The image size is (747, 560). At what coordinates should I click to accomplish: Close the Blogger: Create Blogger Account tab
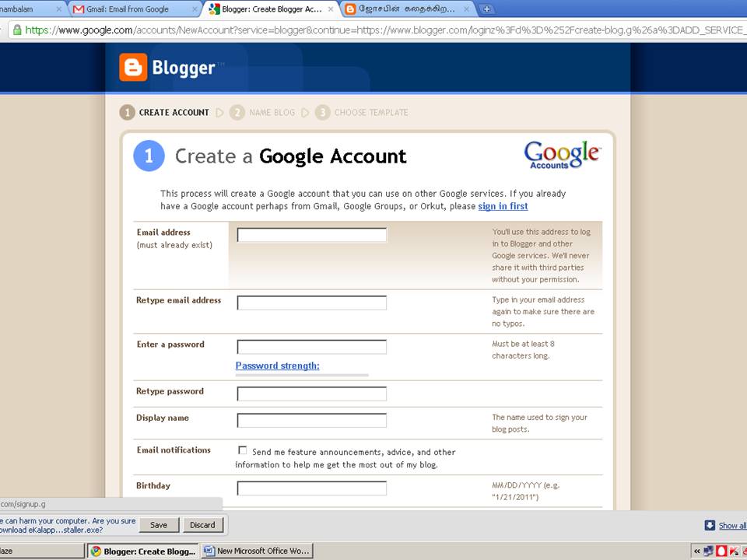[331, 9]
